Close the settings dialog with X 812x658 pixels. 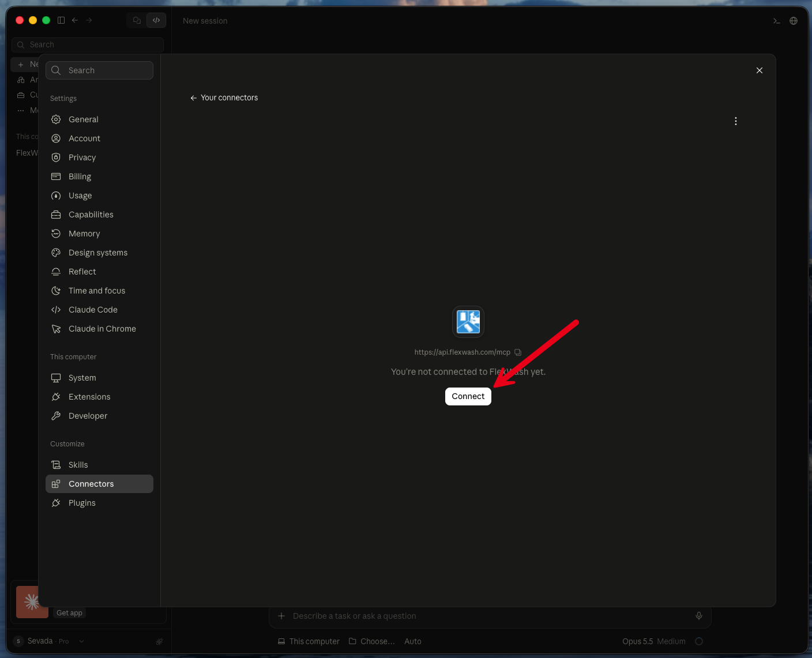coord(759,70)
